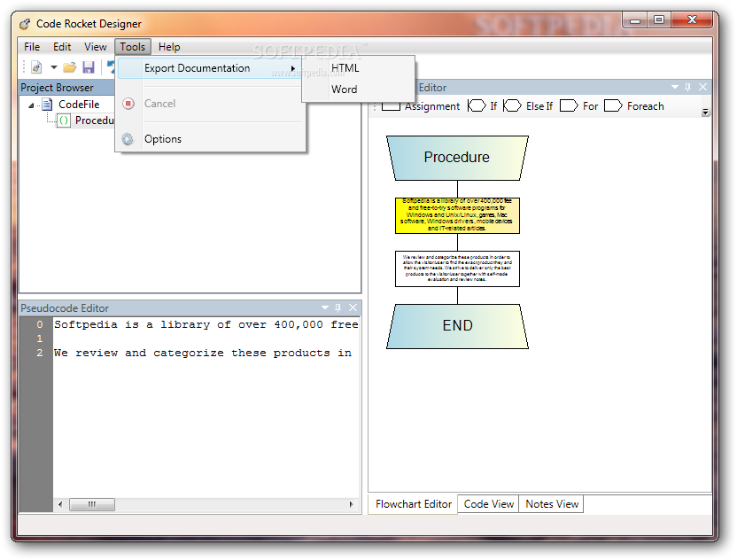Viewport: 737px width, 560px height.
Task: Click the Save floppy disk icon
Action: click(x=89, y=67)
